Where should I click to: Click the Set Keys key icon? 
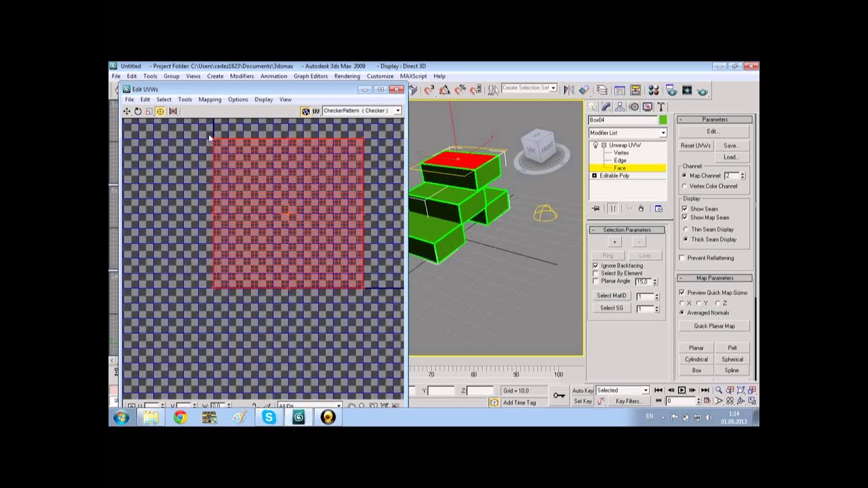[x=559, y=395]
